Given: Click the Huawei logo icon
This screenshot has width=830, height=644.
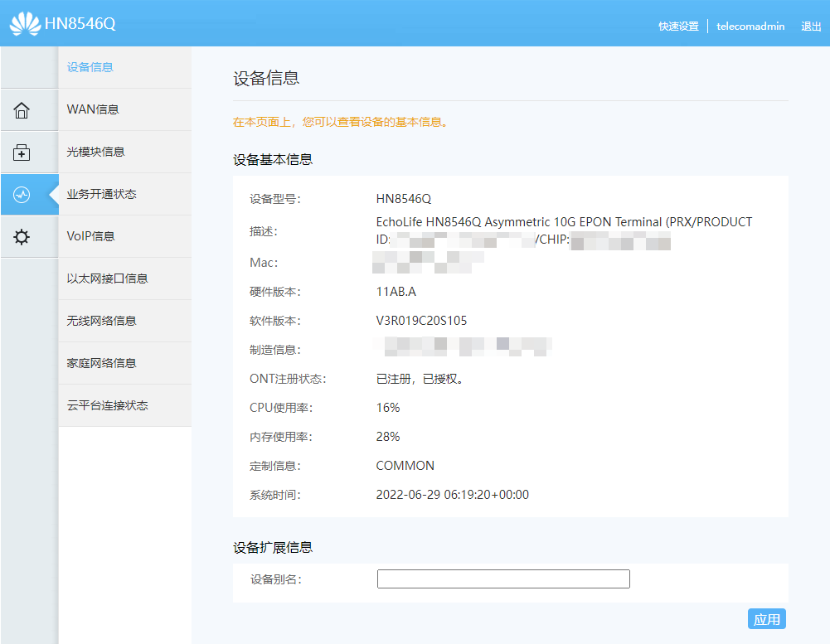Looking at the screenshot, I should (x=25, y=23).
